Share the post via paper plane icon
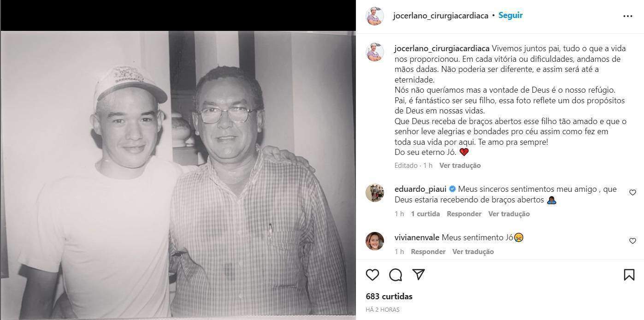 pos(419,275)
